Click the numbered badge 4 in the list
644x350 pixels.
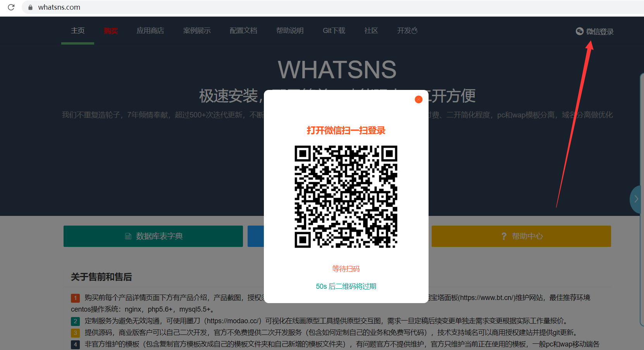click(75, 345)
